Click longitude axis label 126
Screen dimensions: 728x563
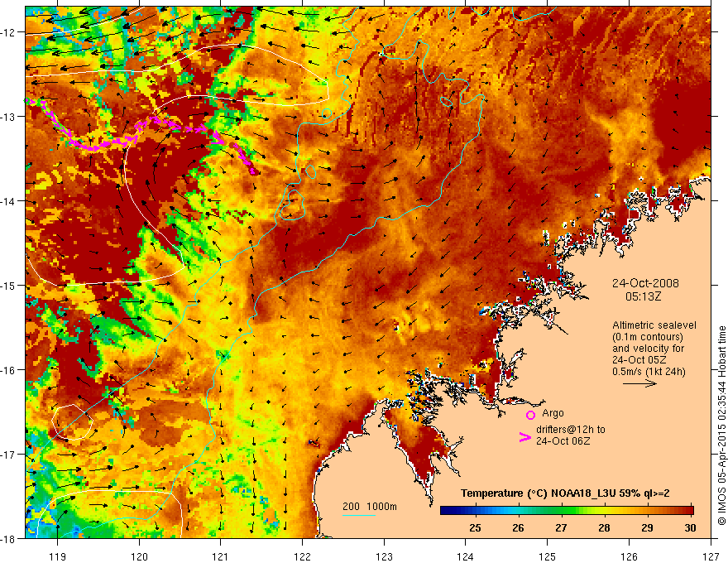pos(629,556)
